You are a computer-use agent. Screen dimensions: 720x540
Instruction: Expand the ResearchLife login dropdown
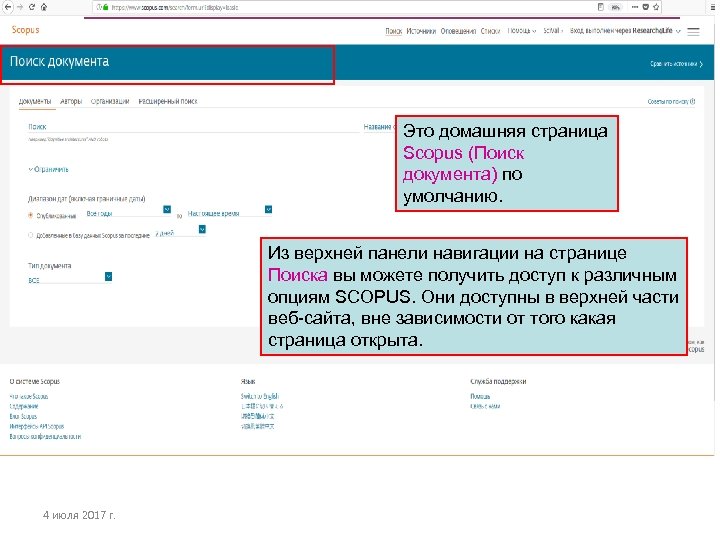click(x=625, y=31)
